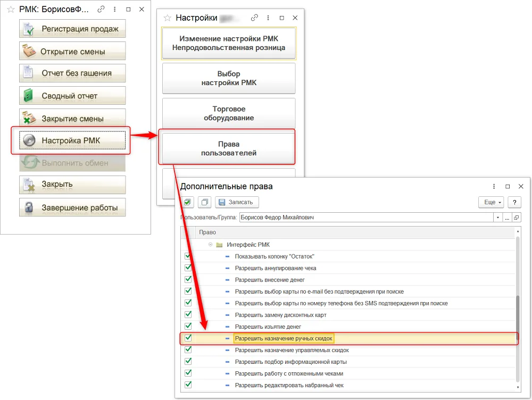Open Права пользователей settings button
This screenshot has height=400, width=532.
[x=229, y=148]
